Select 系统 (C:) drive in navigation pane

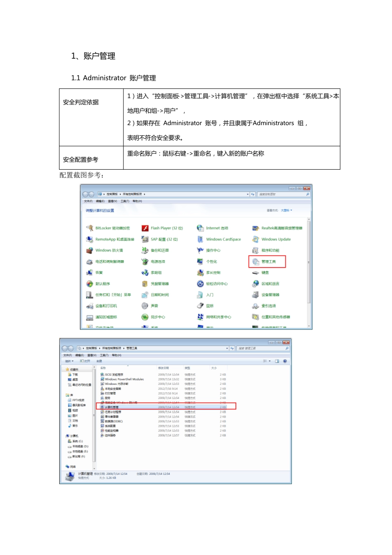tap(75, 441)
